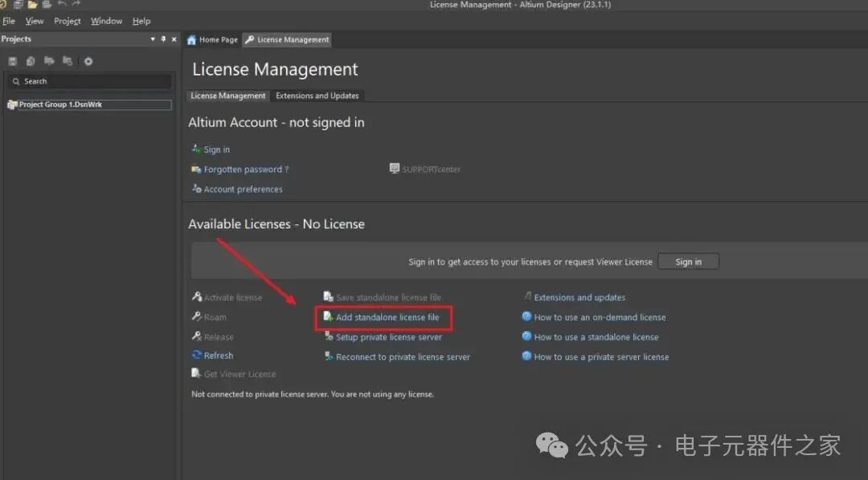Open Projects panel settings gear

coord(88,61)
